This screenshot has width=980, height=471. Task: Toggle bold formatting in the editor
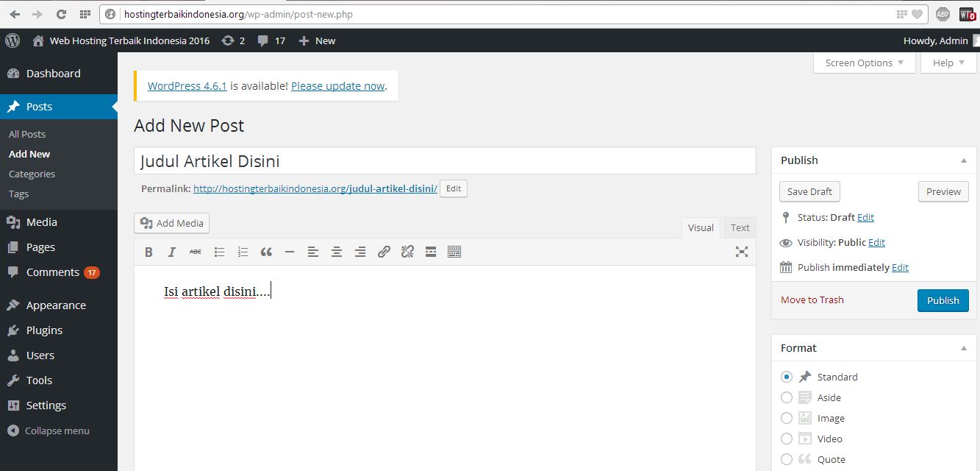149,252
